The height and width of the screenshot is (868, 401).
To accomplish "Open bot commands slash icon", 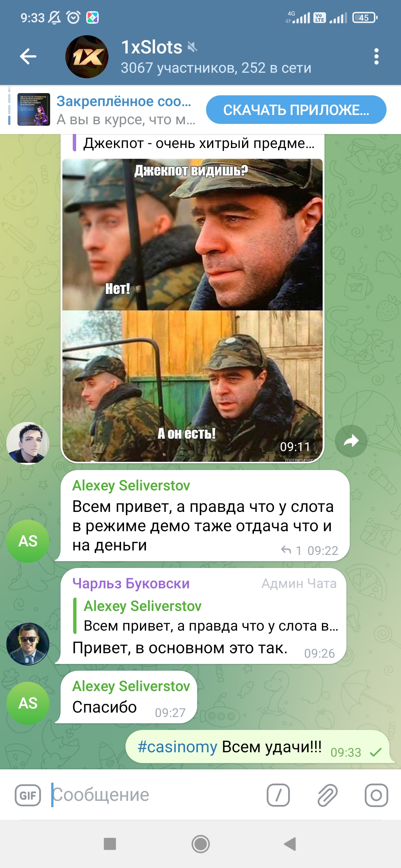I will [278, 795].
